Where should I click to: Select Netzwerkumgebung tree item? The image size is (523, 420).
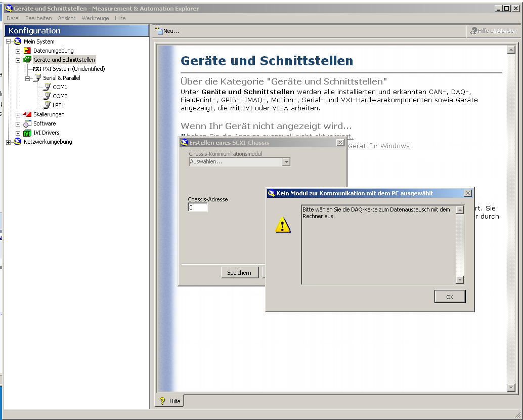tap(48, 142)
